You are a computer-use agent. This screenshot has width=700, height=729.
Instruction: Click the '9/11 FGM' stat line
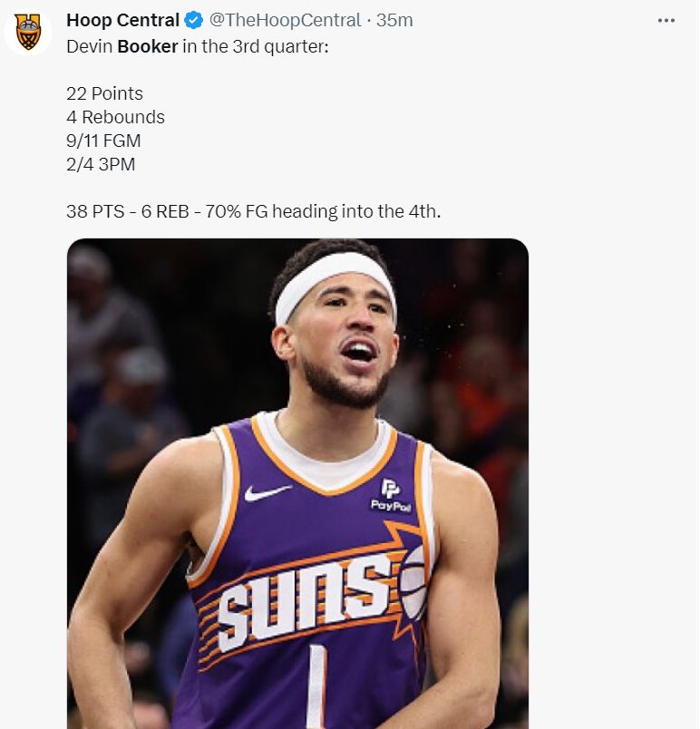(103, 140)
